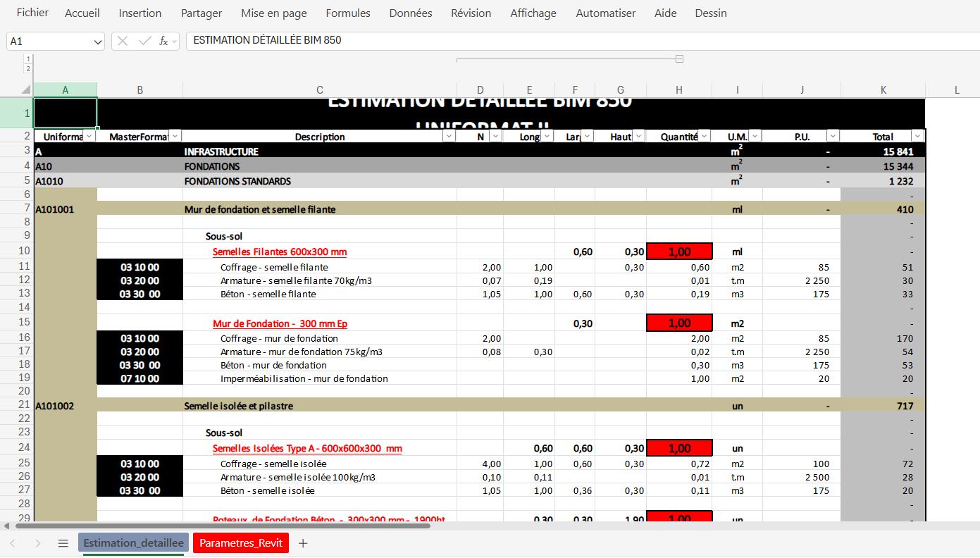Image resolution: width=980 pixels, height=558 pixels.
Task: Open the Accueil tab
Action: [x=82, y=13]
